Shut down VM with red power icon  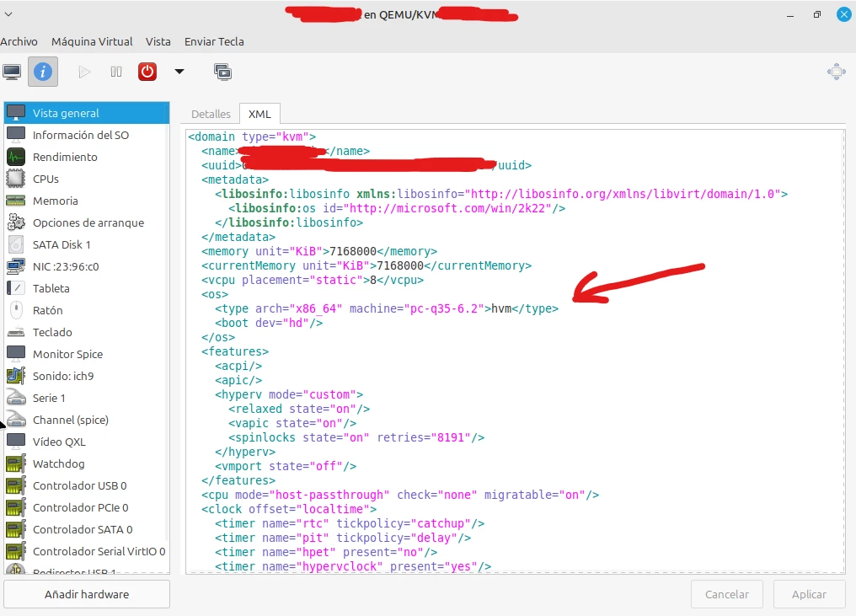tap(147, 72)
